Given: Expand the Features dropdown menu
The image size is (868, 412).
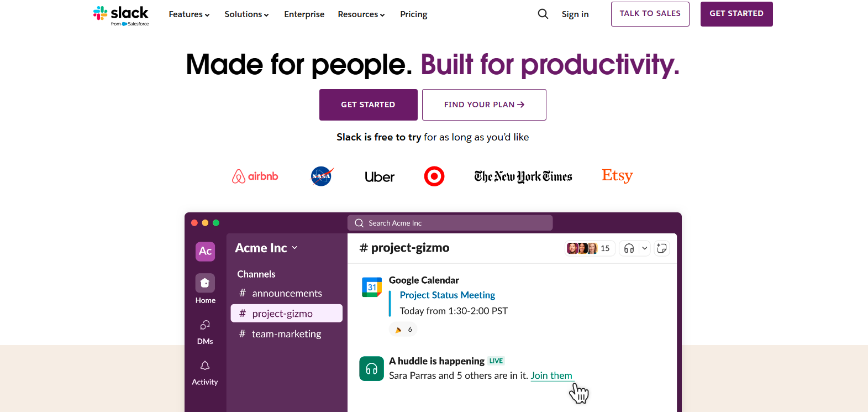Looking at the screenshot, I should [189, 14].
